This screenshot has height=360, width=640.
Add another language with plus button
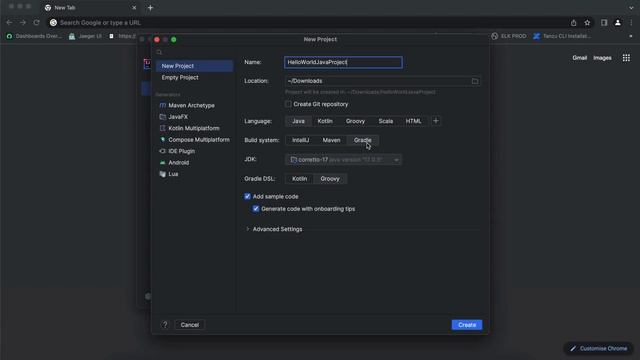(x=436, y=121)
